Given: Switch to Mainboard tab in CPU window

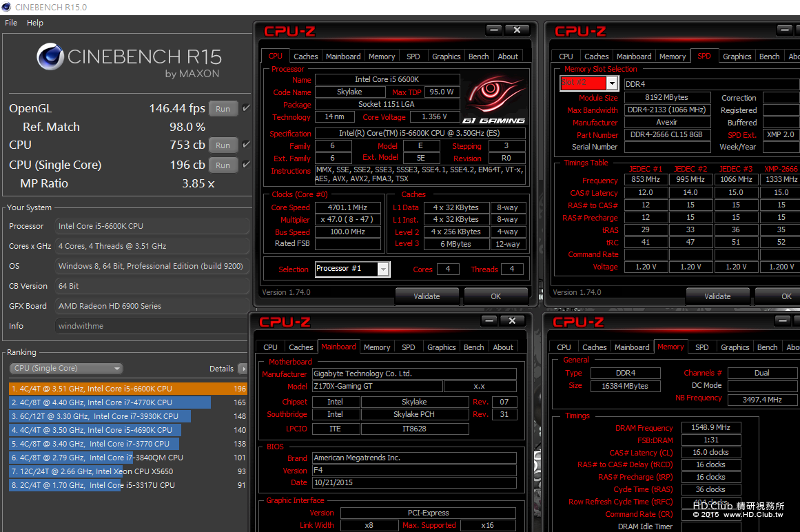Looking at the screenshot, I should (x=343, y=57).
